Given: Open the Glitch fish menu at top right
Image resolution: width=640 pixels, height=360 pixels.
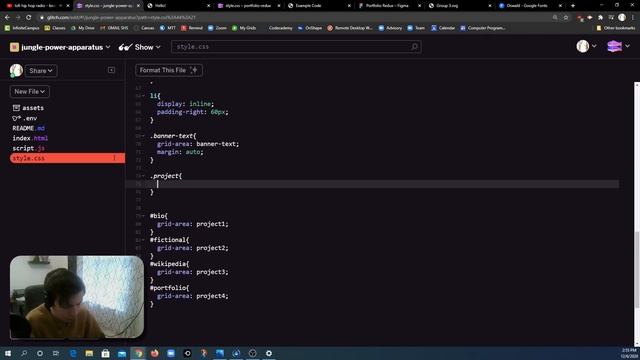Looking at the screenshot, I should coord(618,47).
